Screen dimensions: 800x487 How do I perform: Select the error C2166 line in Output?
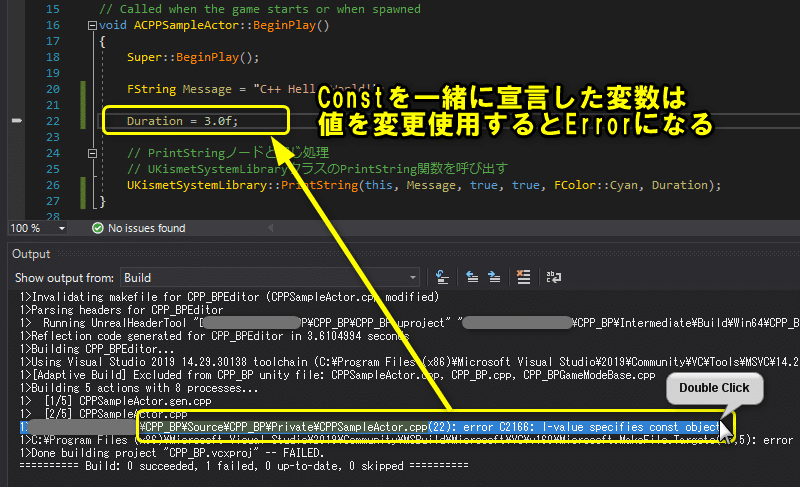pos(372,427)
